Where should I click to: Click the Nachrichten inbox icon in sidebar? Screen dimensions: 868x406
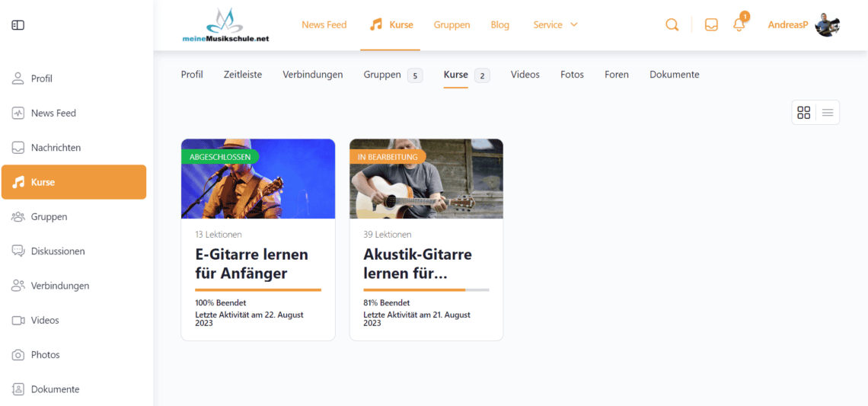pyautogui.click(x=18, y=147)
